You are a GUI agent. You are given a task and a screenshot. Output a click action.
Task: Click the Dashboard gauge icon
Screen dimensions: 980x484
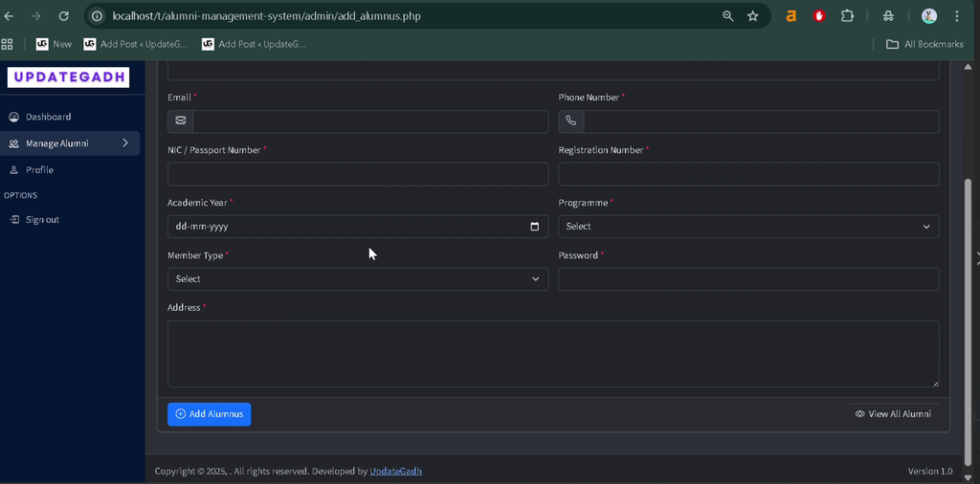coord(13,117)
